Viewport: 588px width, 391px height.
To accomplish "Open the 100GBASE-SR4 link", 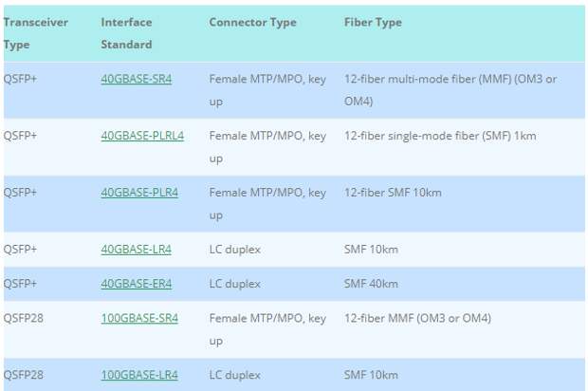I will click(x=139, y=318).
